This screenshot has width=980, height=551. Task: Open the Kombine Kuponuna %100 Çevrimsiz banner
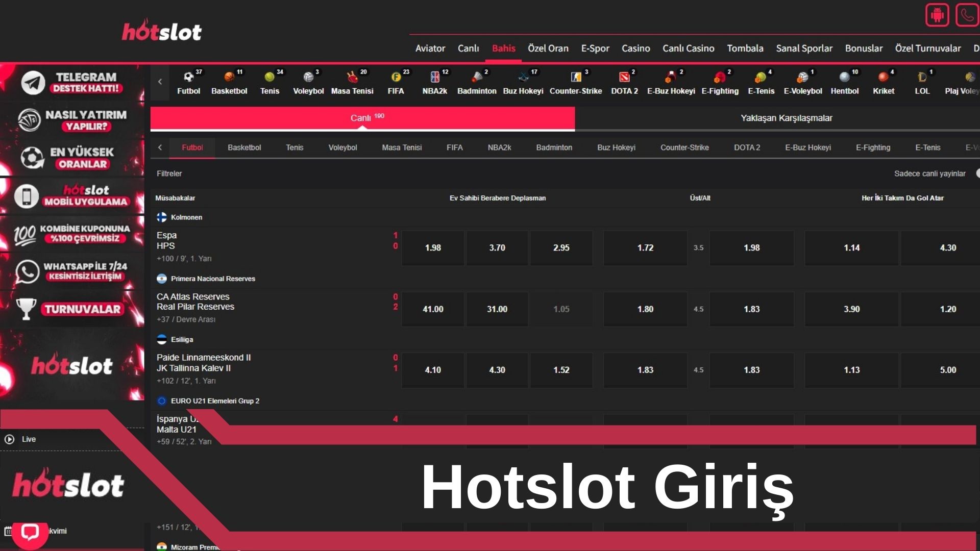(x=72, y=234)
